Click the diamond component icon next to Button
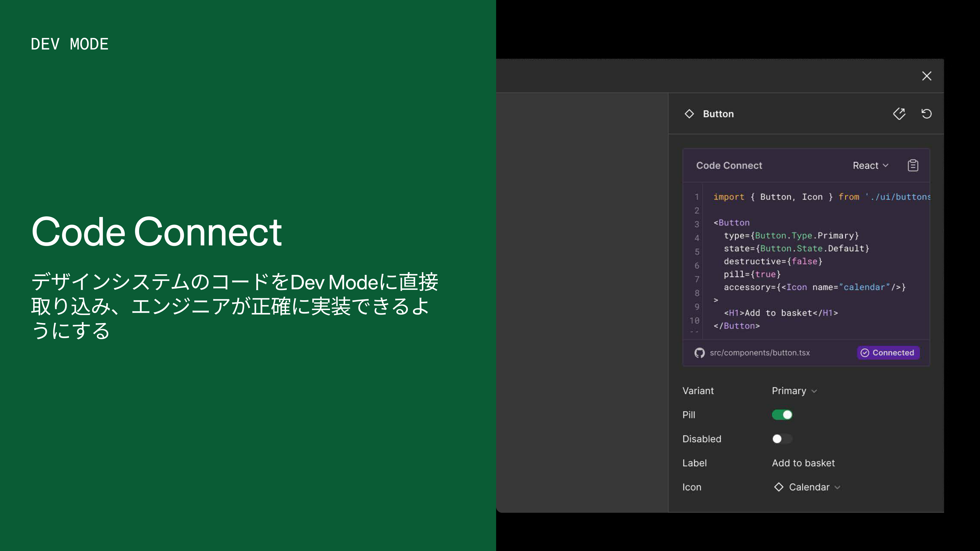This screenshot has height=551, width=980. coord(689,114)
